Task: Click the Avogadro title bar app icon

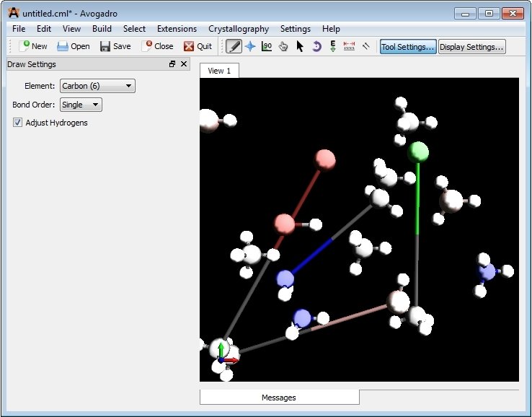Action: click(x=14, y=13)
